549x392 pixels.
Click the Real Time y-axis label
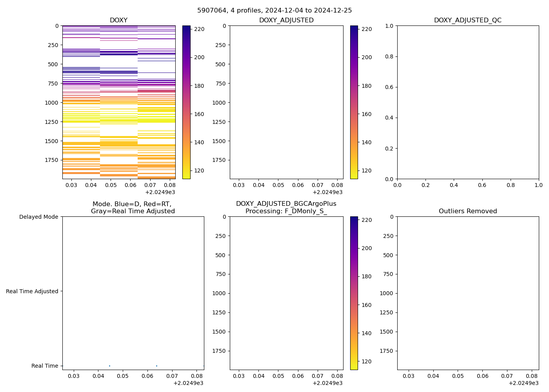[45, 366]
